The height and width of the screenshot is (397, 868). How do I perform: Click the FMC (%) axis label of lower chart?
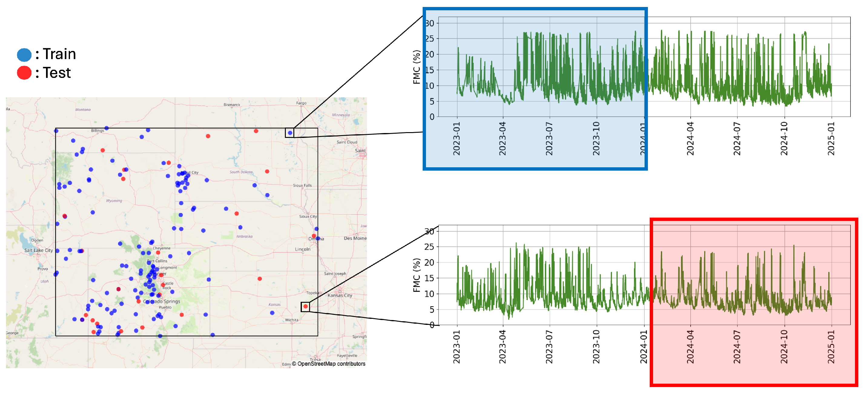(417, 275)
